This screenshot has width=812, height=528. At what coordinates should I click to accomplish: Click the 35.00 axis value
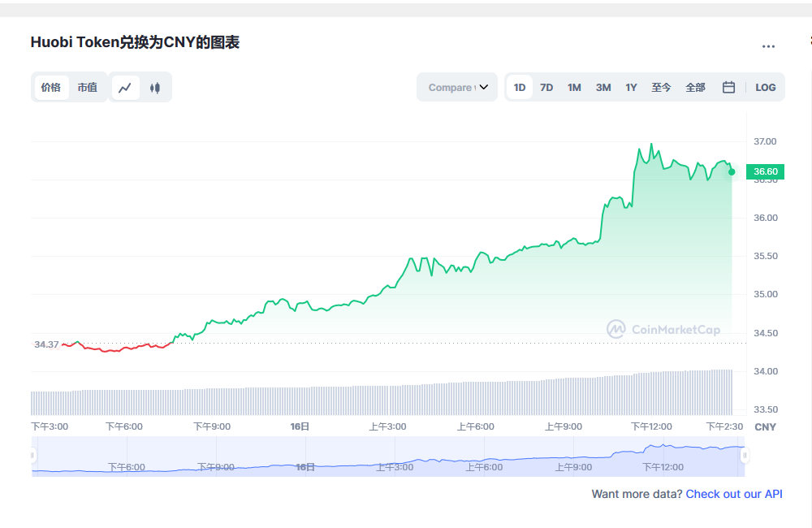point(766,294)
